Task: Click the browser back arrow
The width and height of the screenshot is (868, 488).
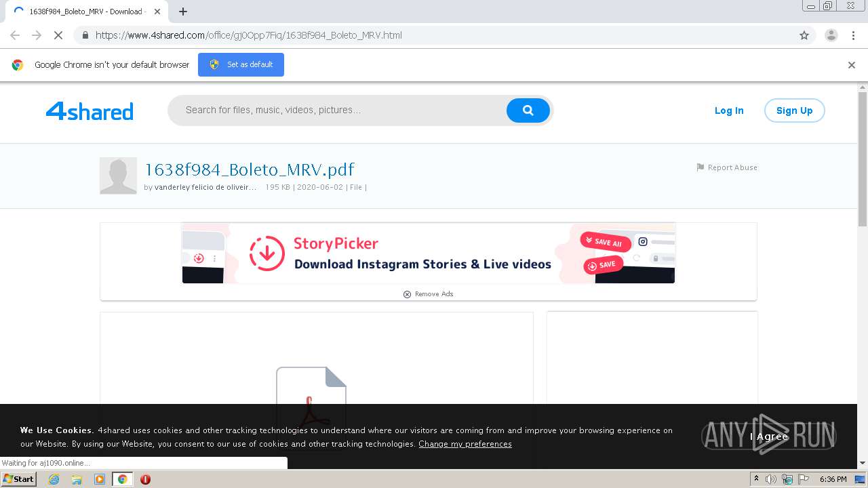Action: tap(15, 35)
